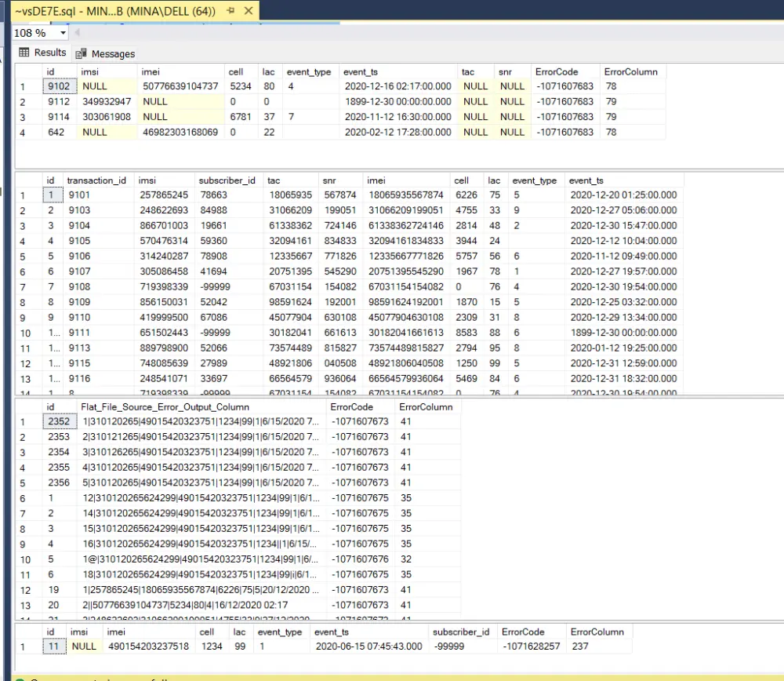
Task: Select transaction_id 9111 cell
Action: (x=99, y=333)
